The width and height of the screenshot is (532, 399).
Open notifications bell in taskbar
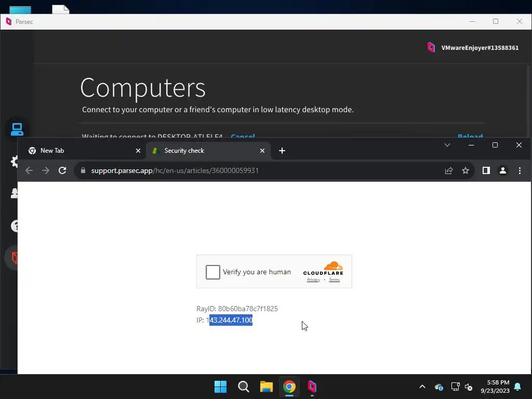pyautogui.click(x=518, y=387)
